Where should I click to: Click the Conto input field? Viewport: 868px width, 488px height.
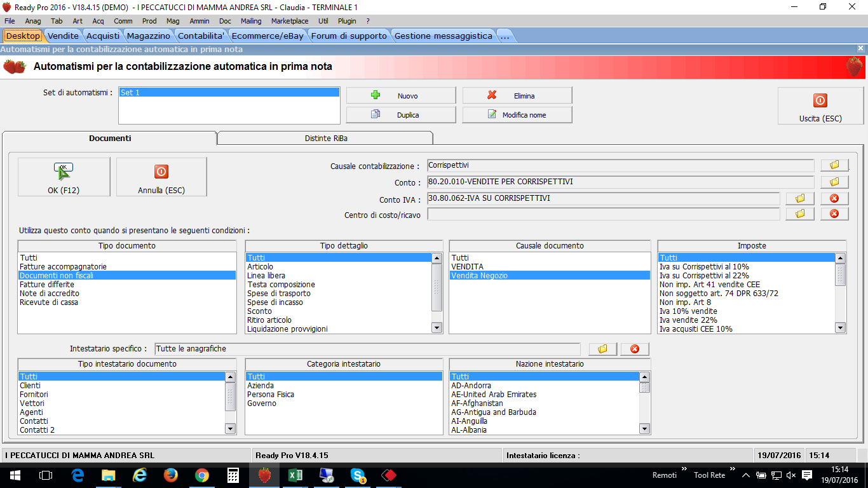click(x=620, y=182)
